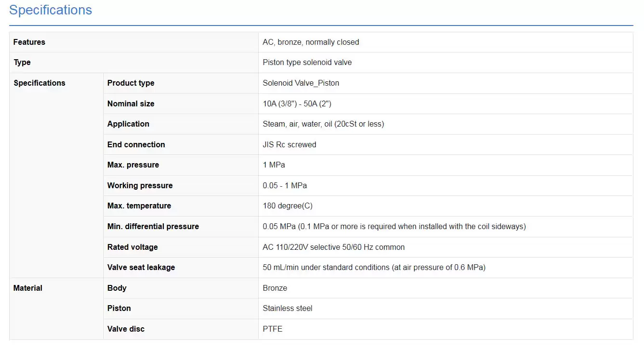Click the '10A (3/8") - 50A (2")' value

[x=297, y=103]
